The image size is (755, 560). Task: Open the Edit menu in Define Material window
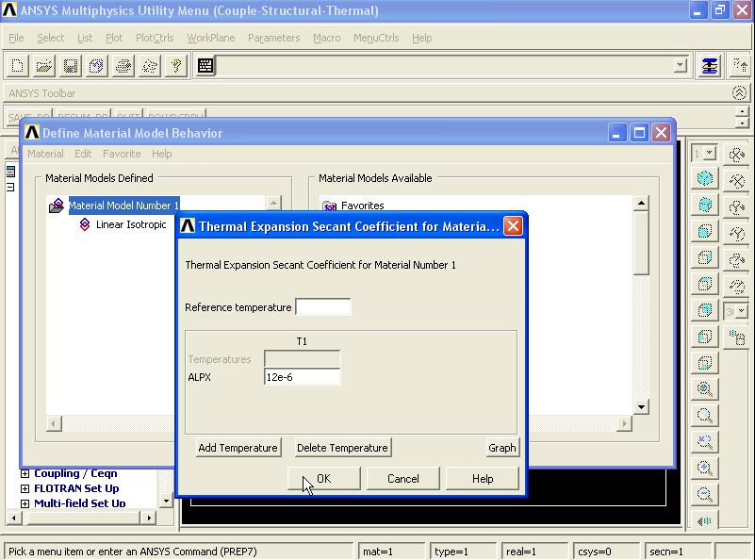click(83, 154)
